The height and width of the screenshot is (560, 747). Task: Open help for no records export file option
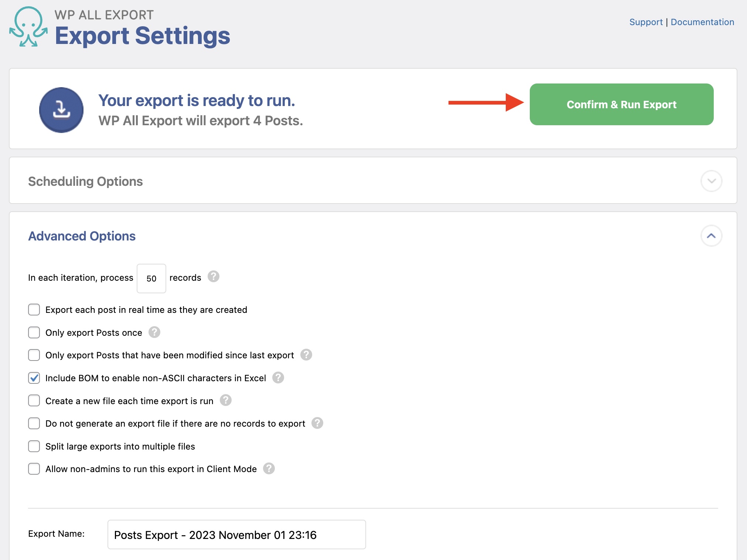tap(317, 423)
